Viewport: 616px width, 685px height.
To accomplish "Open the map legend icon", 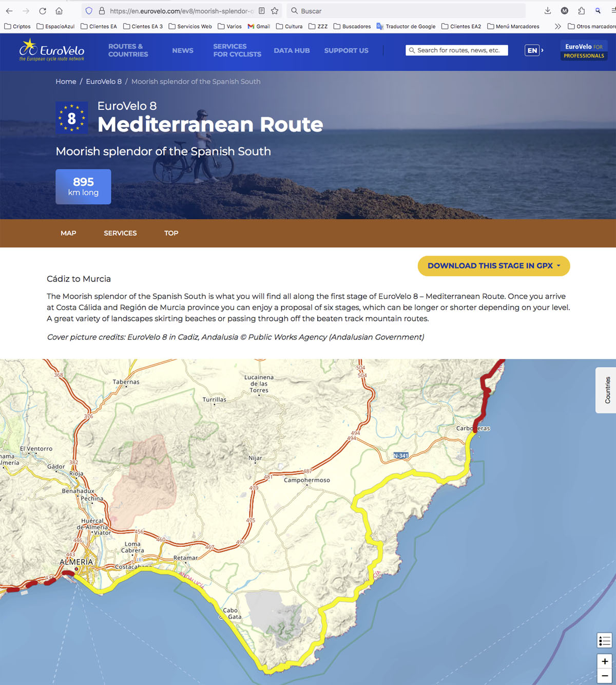I will coord(604,640).
